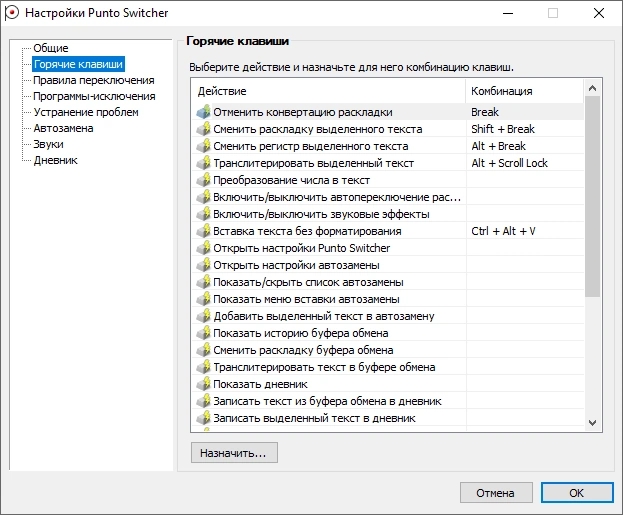
Task: Select row "Добавить выделенный текст в автозамену"
Action: (388, 316)
